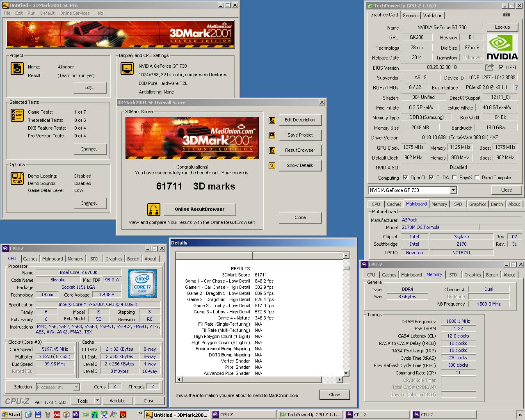Click the Online ResultBrowser button
Viewport: 525px width, 420px height.
pos(200,209)
